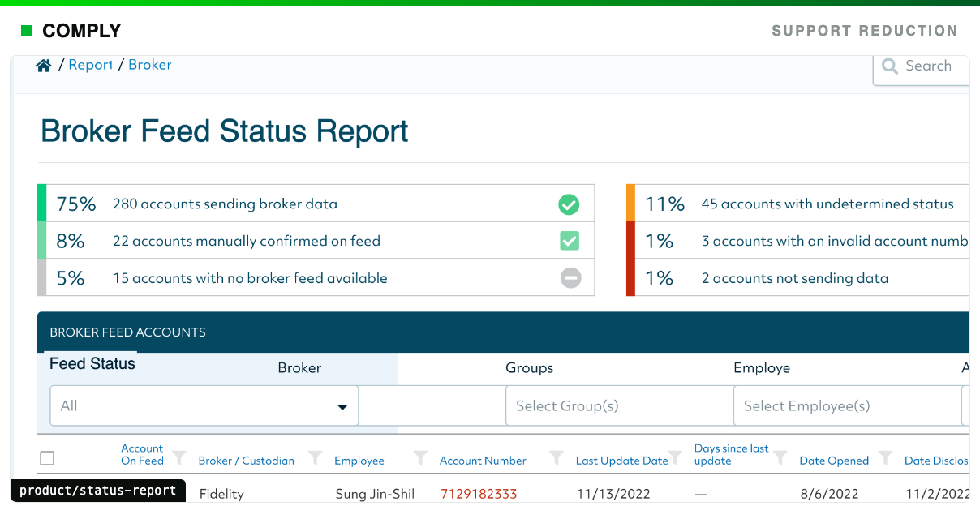Select the 280 accounts sending broker data row
The image size is (980, 519).
pyautogui.click(x=316, y=204)
